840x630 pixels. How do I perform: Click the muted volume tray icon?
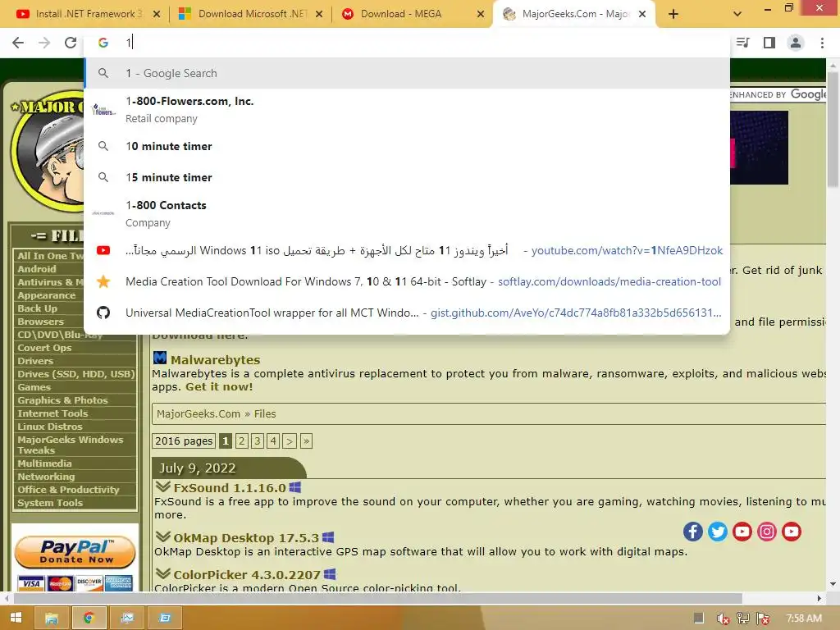pos(723,619)
